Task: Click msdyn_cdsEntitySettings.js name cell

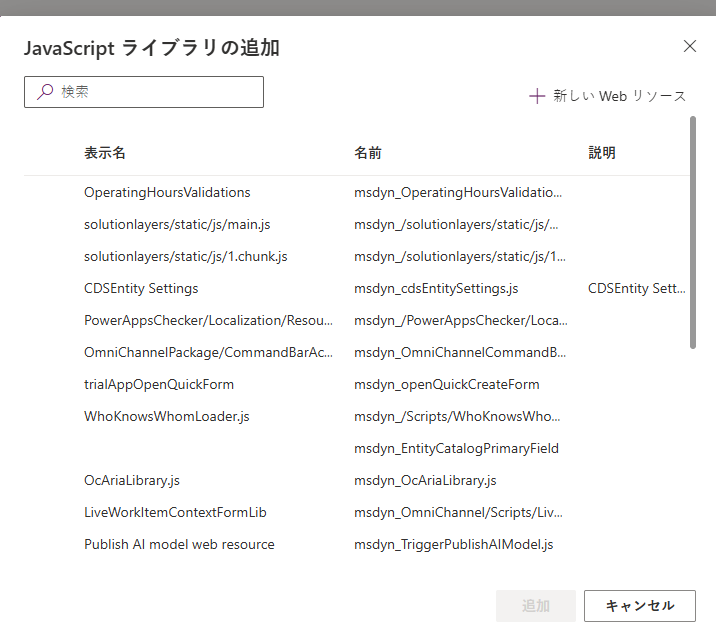Action: [x=436, y=289]
